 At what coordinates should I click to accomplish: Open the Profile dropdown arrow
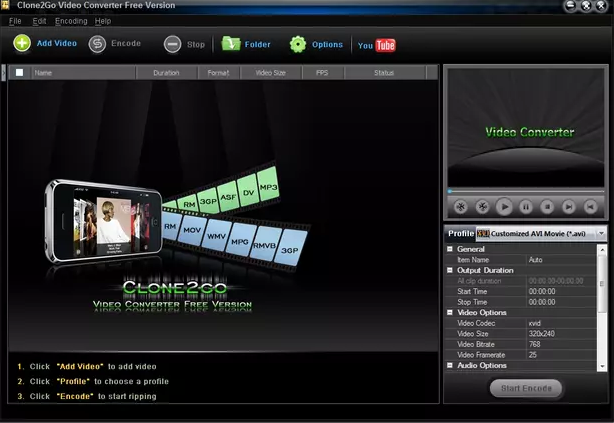(601, 233)
